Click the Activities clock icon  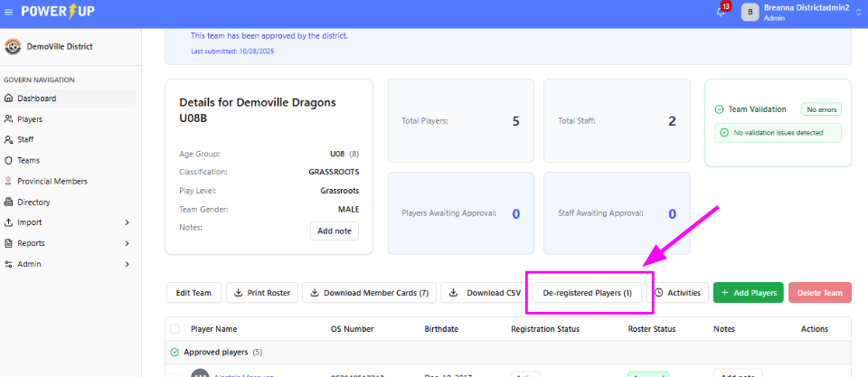click(x=659, y=293)
